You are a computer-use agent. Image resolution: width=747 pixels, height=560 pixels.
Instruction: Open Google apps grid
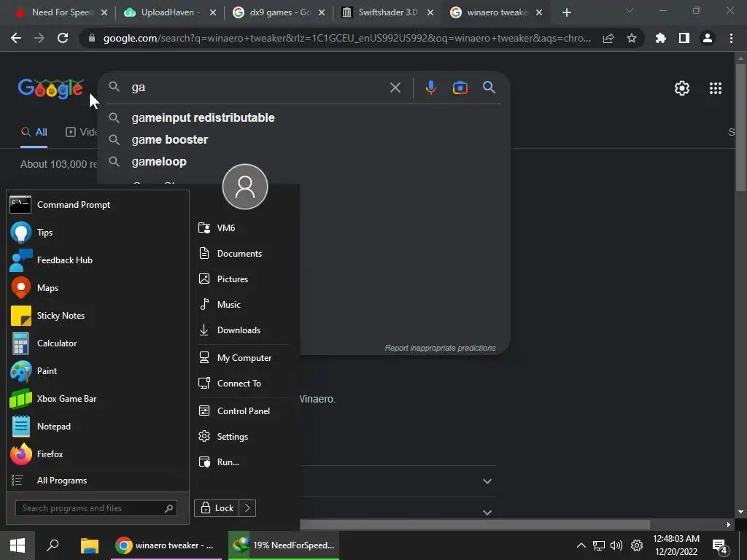(x=715, y=88)
